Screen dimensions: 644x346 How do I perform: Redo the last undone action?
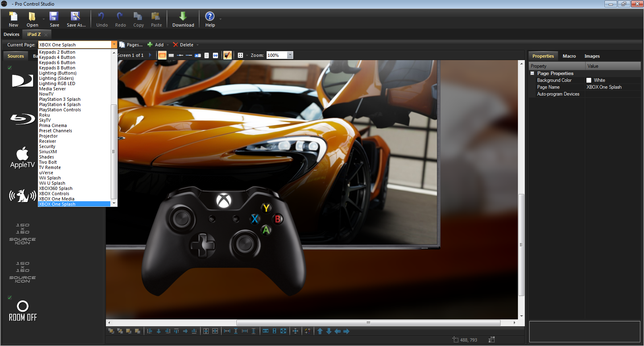tap(120, 19)
